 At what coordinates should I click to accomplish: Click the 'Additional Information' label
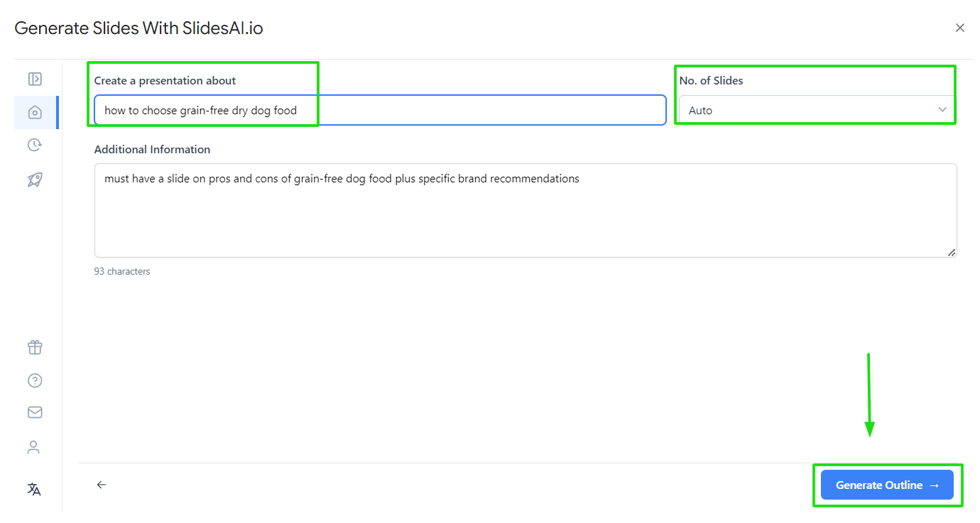pos(152,150)
